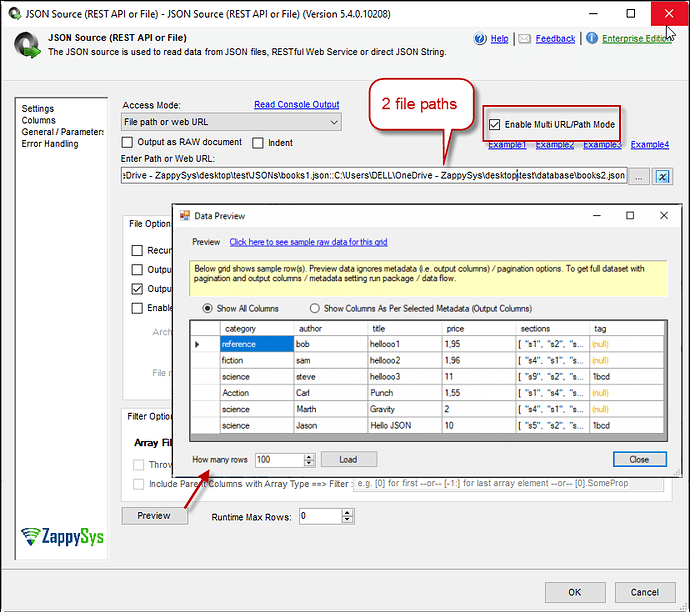
Task: Open the Access Mode dropdown
Action: point(334,122)
